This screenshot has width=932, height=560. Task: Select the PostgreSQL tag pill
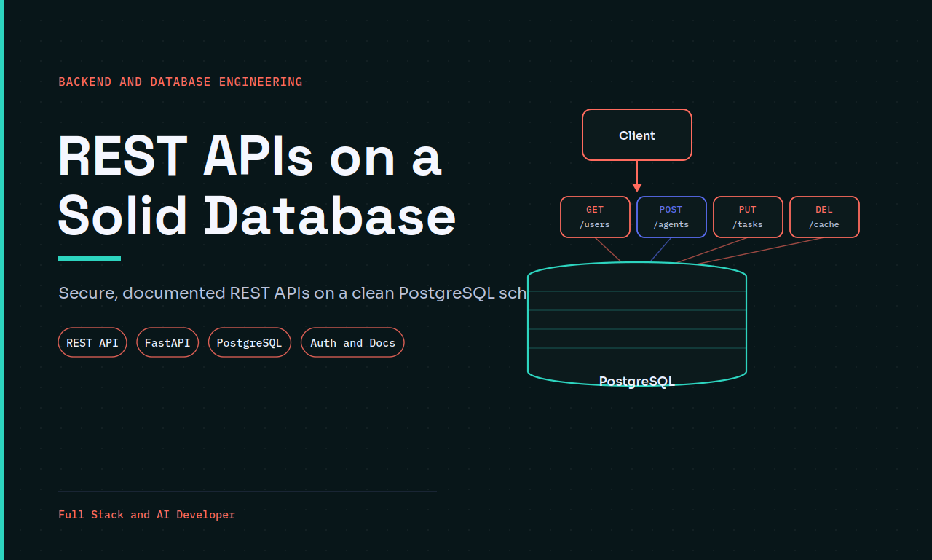(250, 342)
